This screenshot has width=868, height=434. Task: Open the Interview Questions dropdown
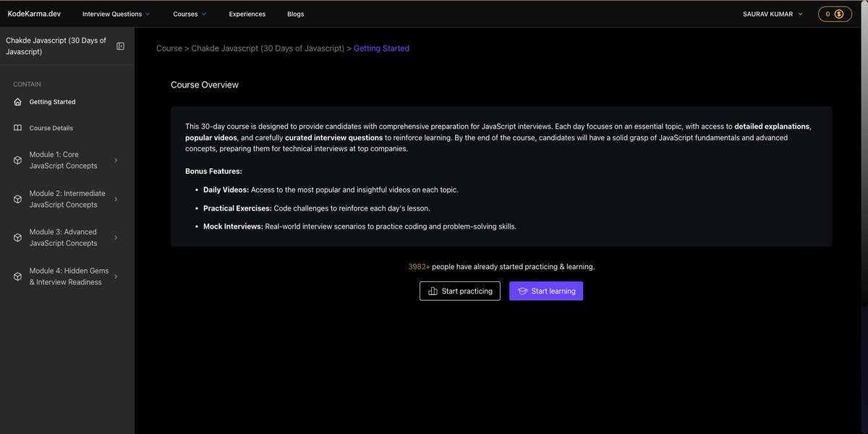116,14
